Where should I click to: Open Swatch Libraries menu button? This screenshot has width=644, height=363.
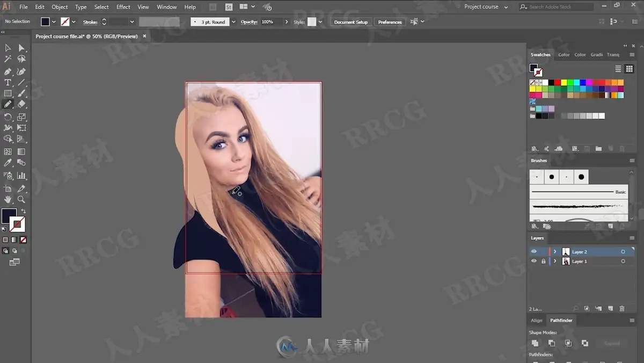(x=535, y=149)
